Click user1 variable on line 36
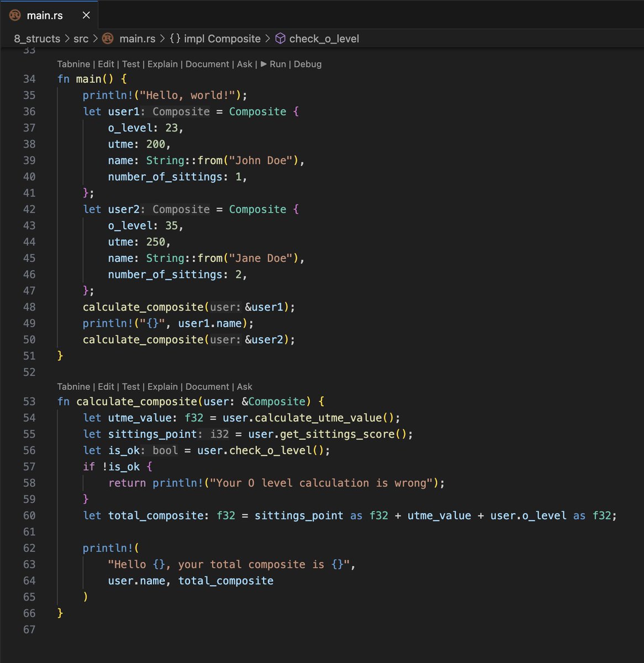Image resolution: width=644 pixels, height=663 pixels. [x=124, y=112]
